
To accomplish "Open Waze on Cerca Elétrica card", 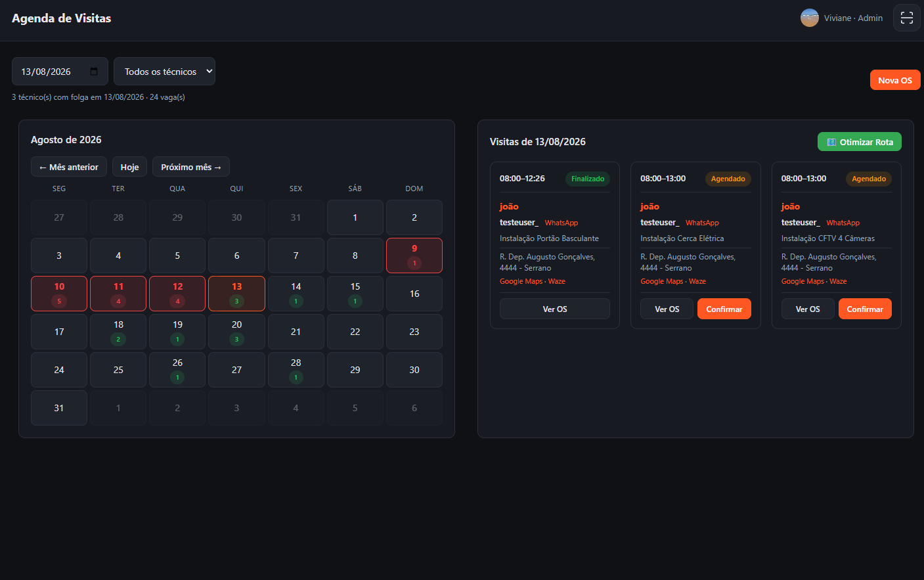I will coord(697,281).
